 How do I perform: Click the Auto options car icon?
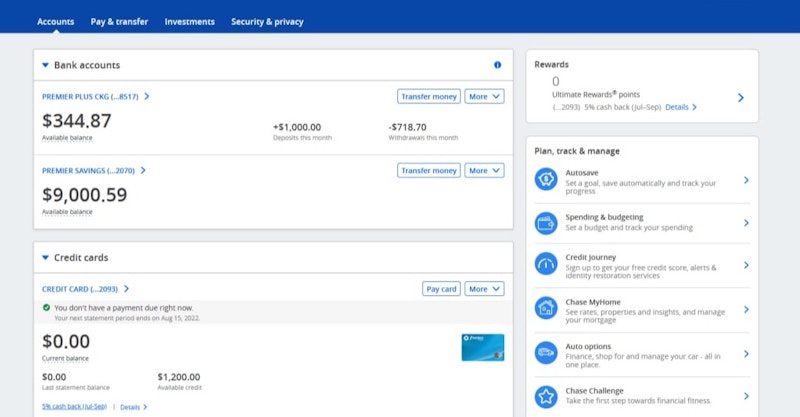coord(546,352)
